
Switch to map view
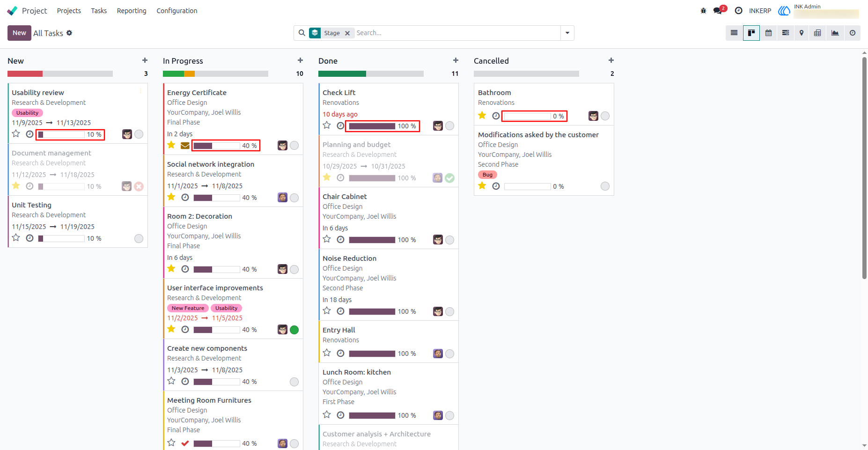pyautogui.click(x=802, y=33)
